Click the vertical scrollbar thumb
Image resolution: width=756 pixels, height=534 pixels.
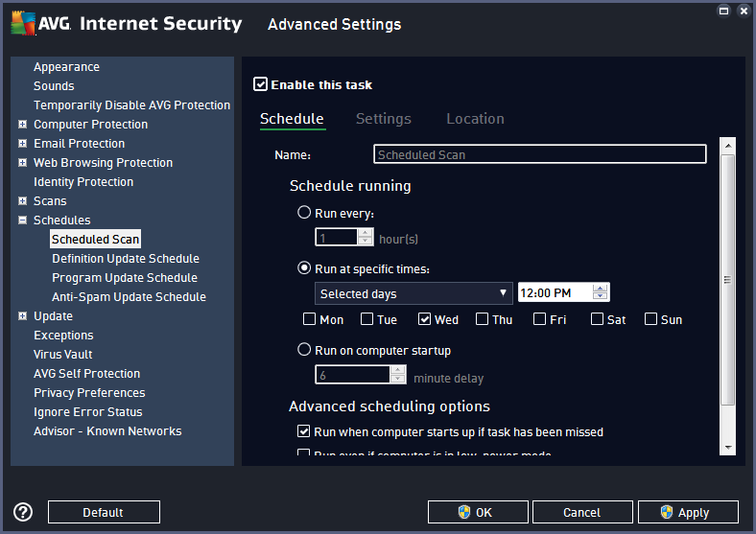[x=728, y=280]
